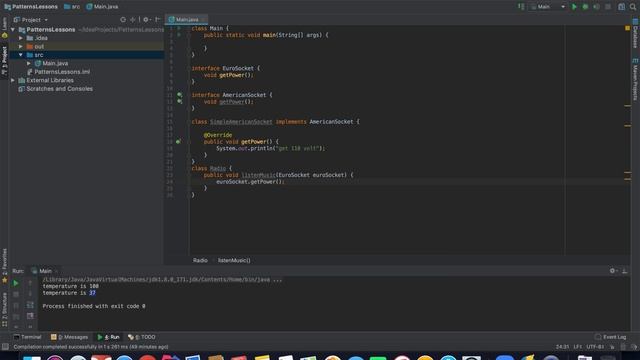This screenshot has width=640, height=360.
Task: Collapse the src folder
Action: (21, 55)
